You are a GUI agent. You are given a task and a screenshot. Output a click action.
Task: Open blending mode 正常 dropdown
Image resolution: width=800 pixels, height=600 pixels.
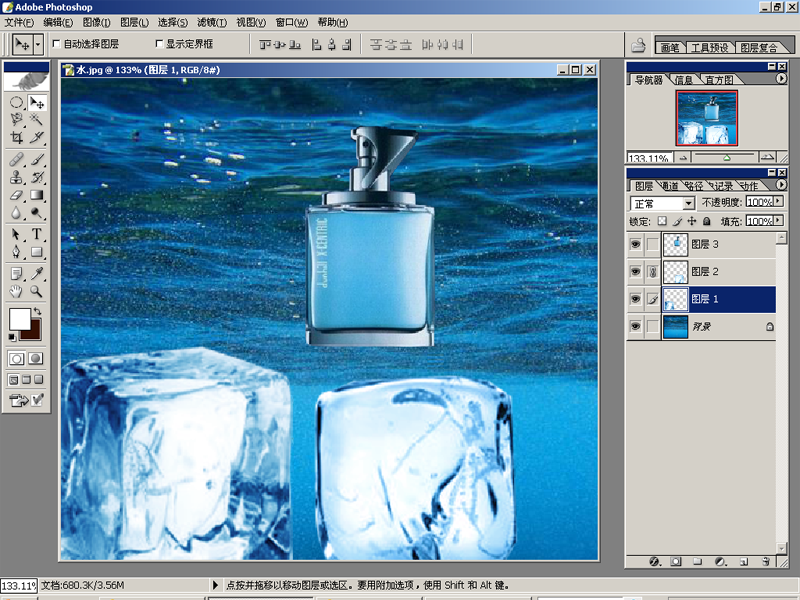click(x=688, y=203)
